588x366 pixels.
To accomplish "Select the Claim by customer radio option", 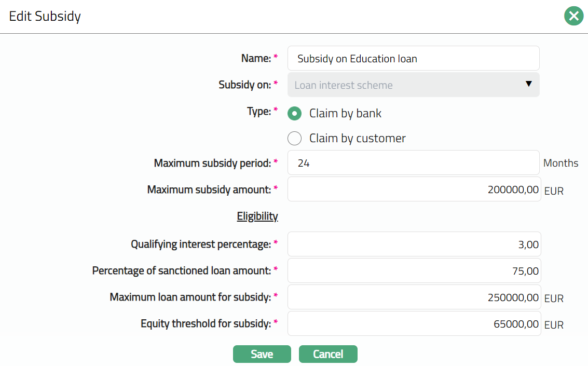I will click(x=294, y=139).
